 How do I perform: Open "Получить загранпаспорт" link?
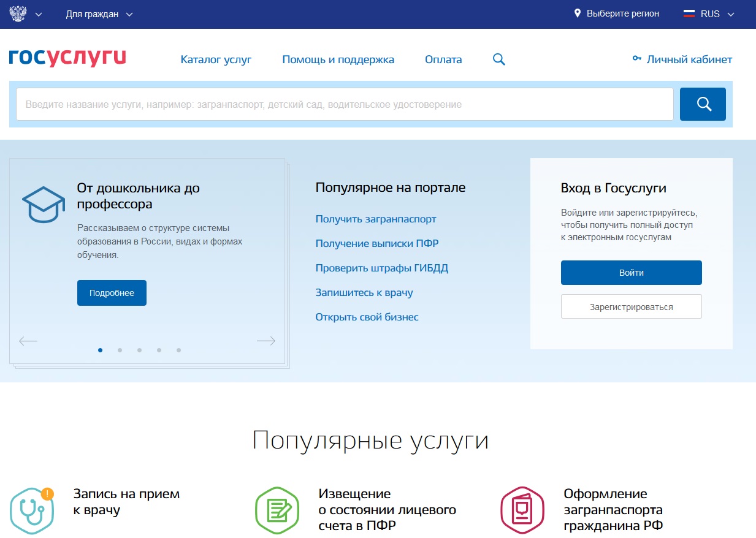pos(376,219)
